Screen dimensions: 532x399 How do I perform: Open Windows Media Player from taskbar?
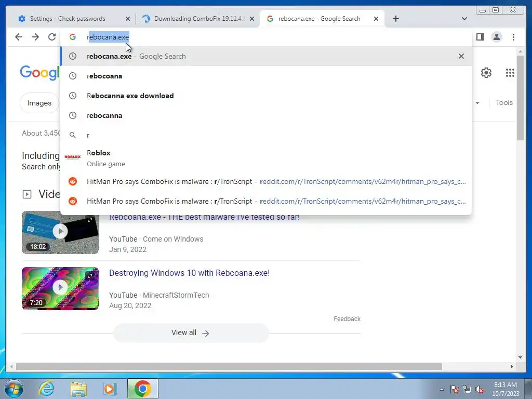[x=110, y=389]
